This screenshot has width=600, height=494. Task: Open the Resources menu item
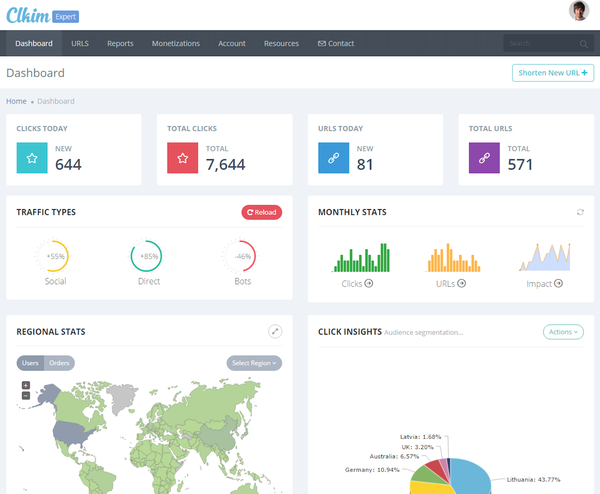pyautogui.click(x=281, y=44)
